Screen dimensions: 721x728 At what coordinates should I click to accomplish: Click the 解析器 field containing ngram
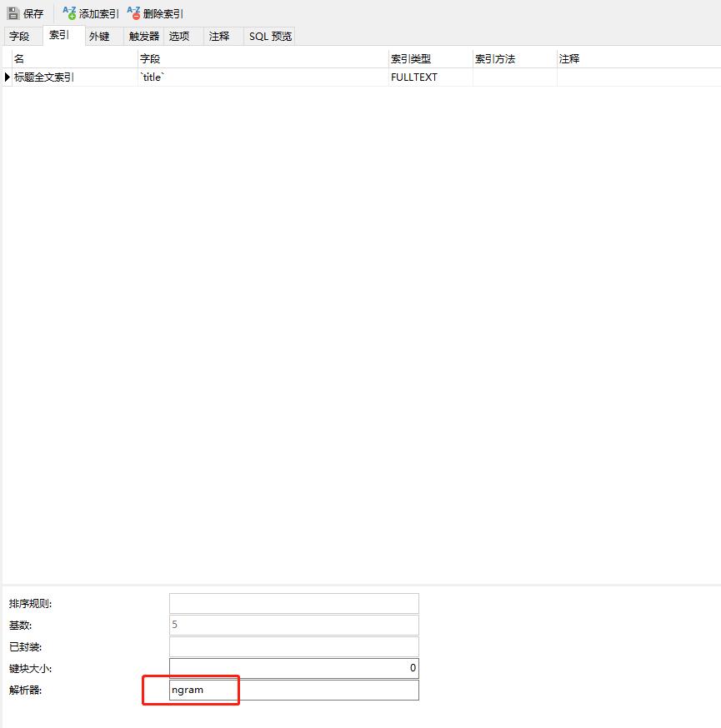click(294, 690)
